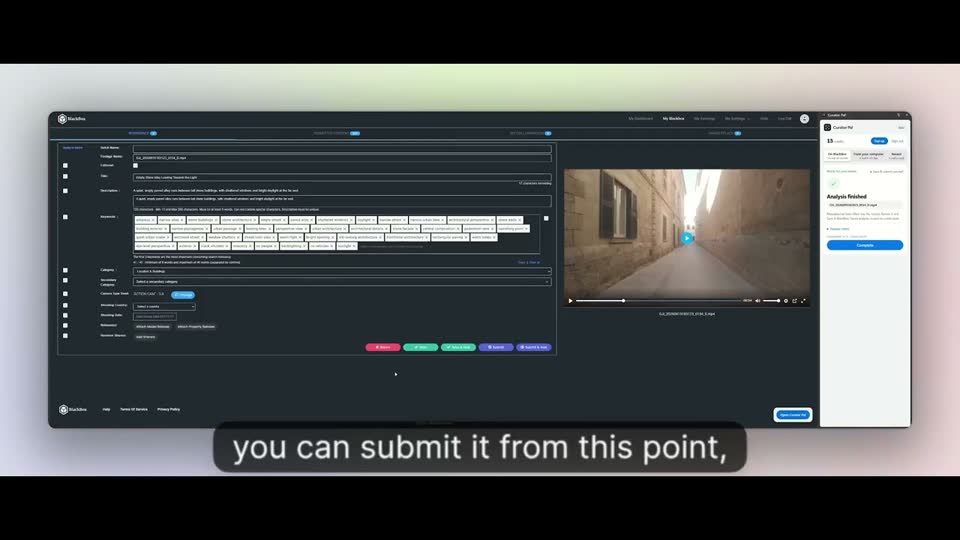Toggle the Editorial option checkbox
Viewport: 960px width, 540px height.
(x=135, y=165)
